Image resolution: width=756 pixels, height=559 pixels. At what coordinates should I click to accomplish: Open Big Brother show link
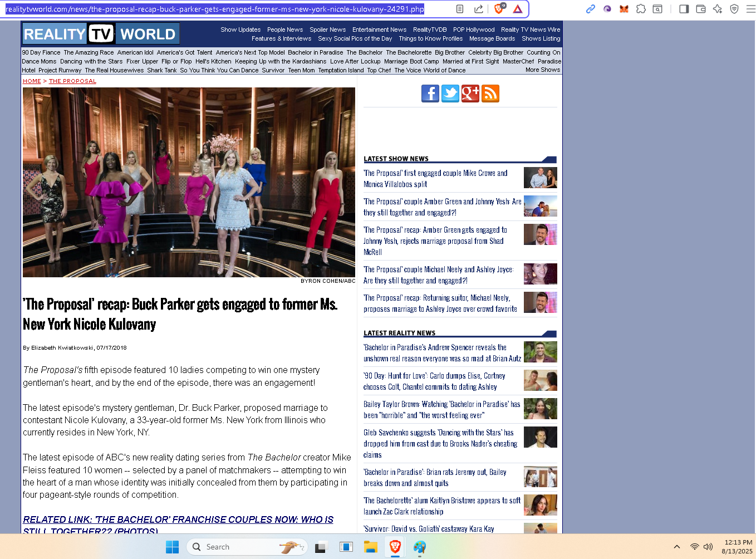(x=450, y=52)
